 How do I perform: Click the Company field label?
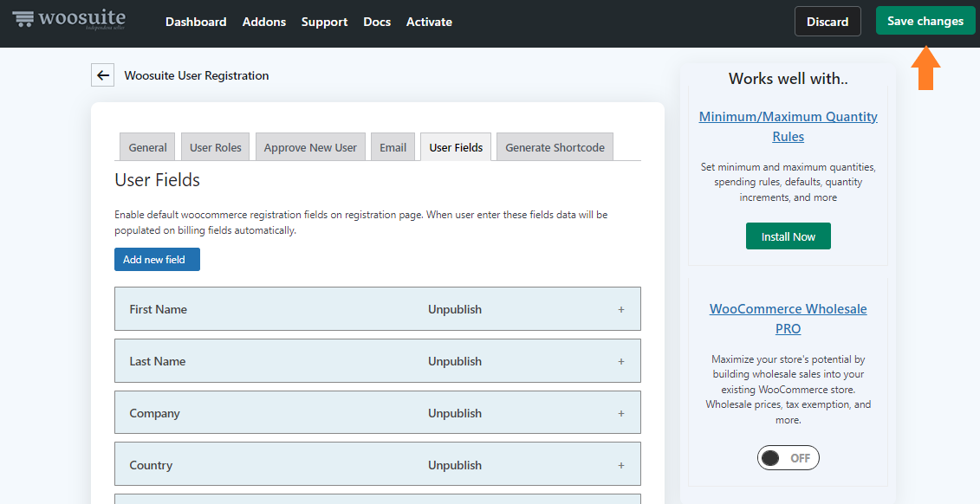pos(154,413)
